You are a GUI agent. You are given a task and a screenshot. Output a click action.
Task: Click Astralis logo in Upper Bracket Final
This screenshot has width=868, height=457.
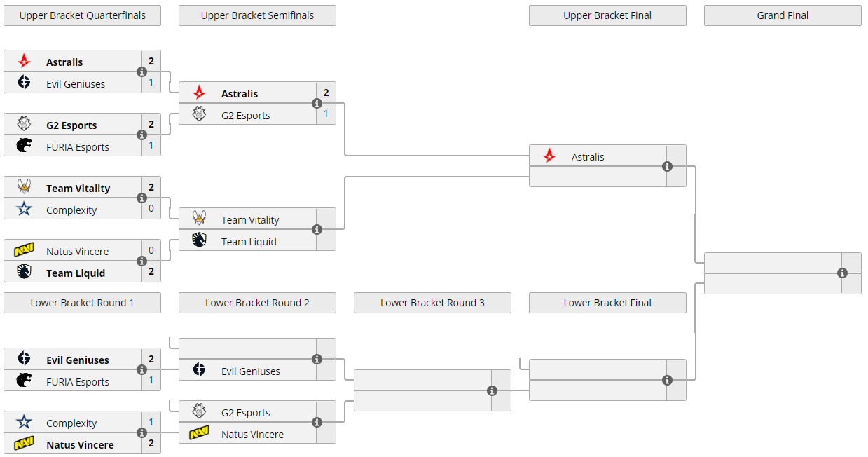pyautogui.click(x=550, y=156)
